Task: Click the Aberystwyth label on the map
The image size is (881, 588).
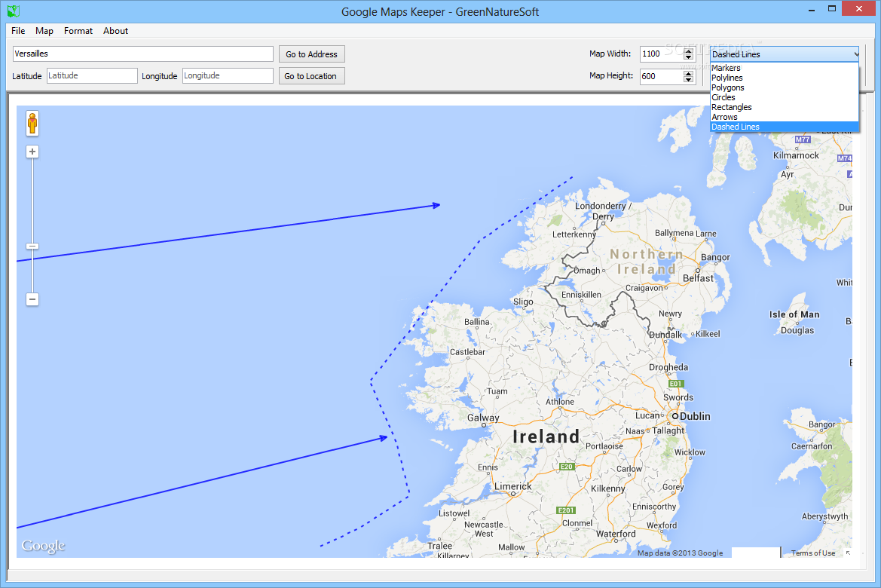Action: point(824,516)
